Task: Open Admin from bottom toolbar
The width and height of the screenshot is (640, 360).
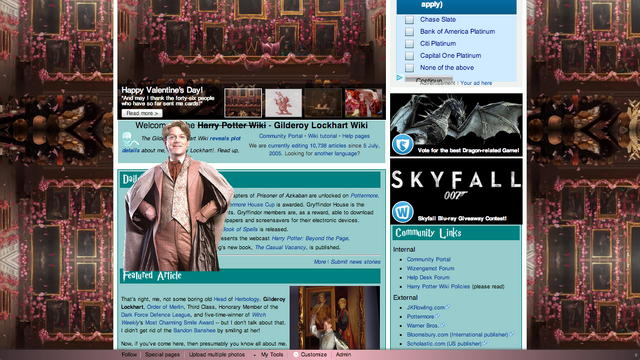Action: point(343,355)
